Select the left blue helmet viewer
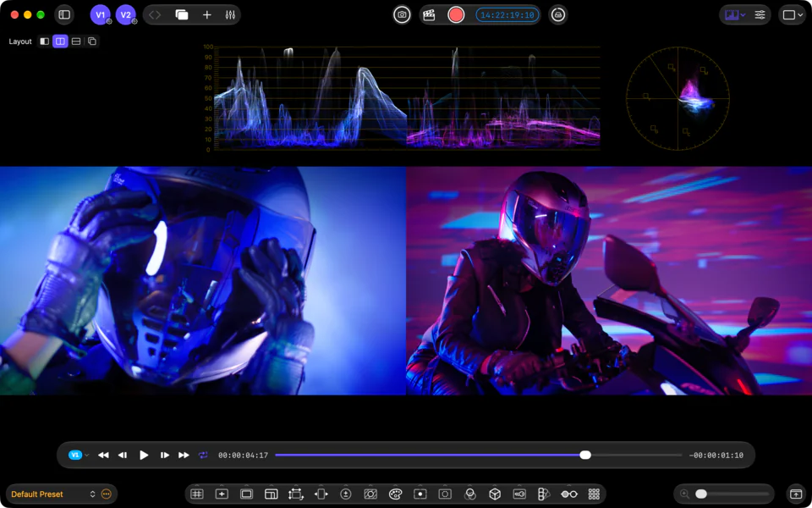The height and width of the screenshot is (508, 812). click(202, 280)
